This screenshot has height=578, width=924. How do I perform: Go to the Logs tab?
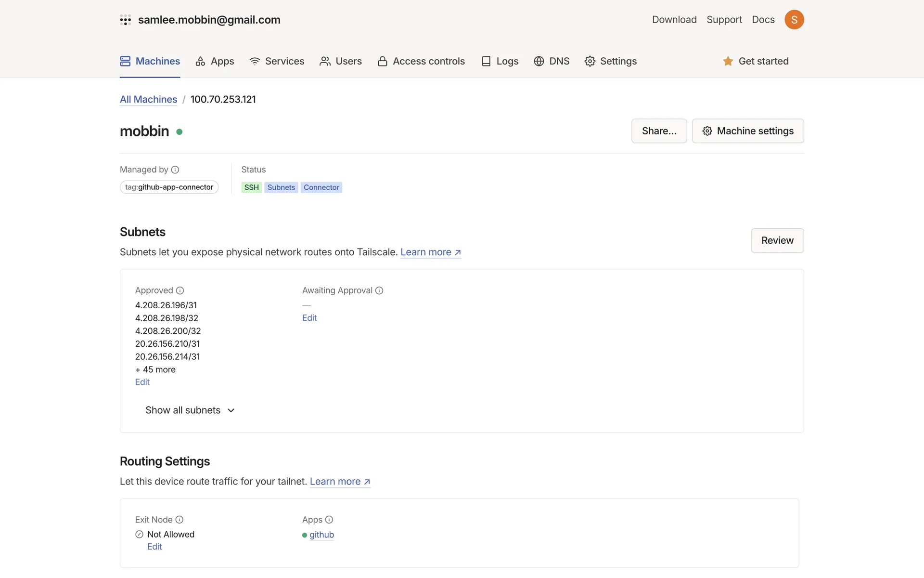click(500, 61)
